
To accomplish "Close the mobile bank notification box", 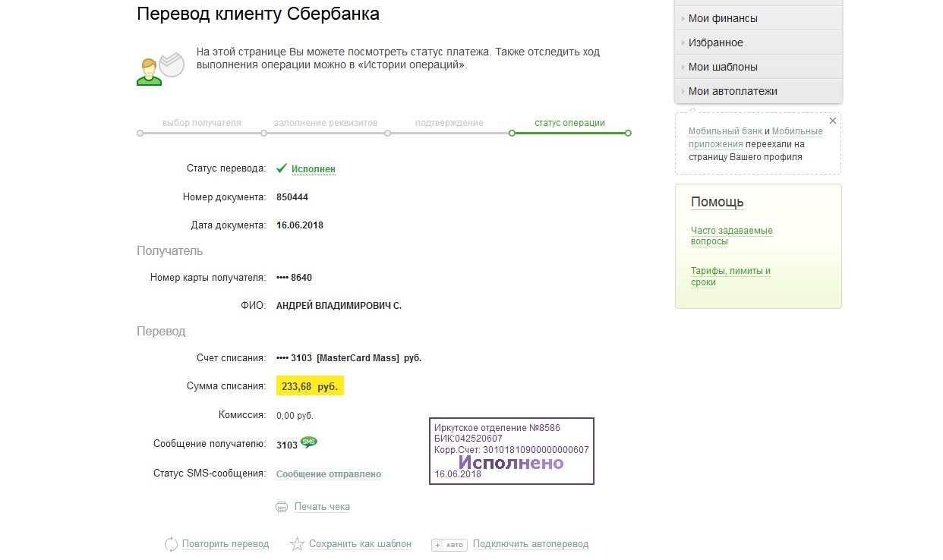I will pyautogui.click(x=833, y=121).
